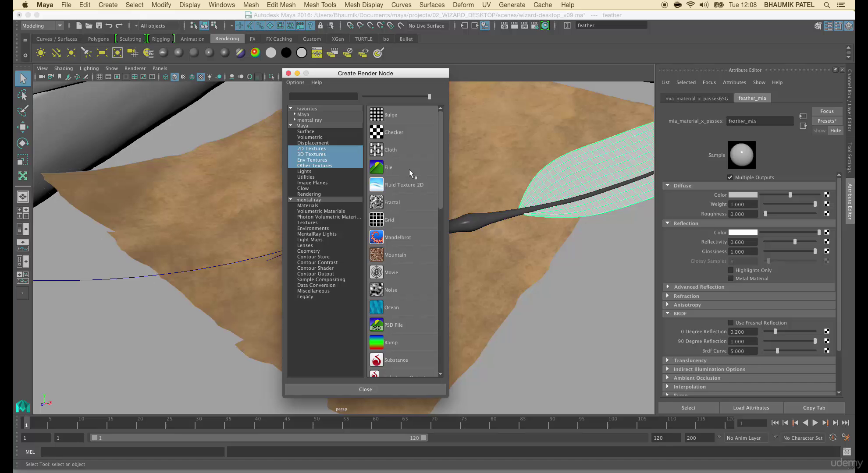This screenshot has height=473, width=868.
Task: Open the Mesh Tools menu
Action: point(320,5)
